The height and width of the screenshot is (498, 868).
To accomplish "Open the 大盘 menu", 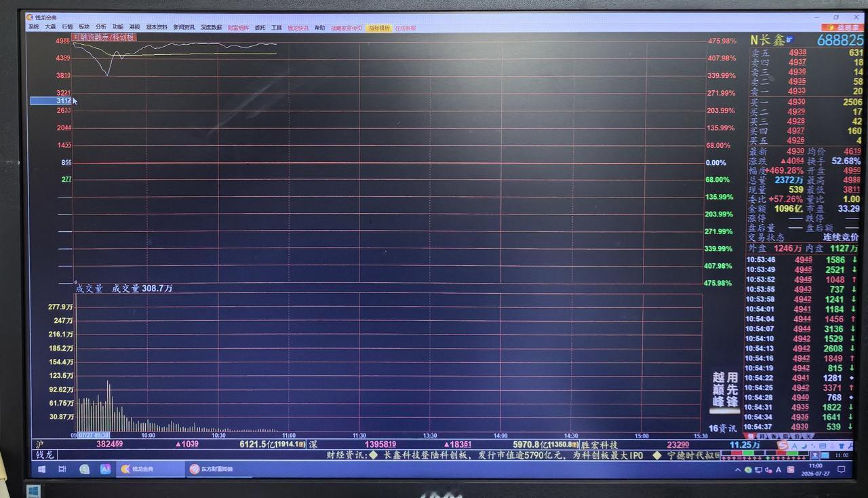I will (x=51, y=28).
